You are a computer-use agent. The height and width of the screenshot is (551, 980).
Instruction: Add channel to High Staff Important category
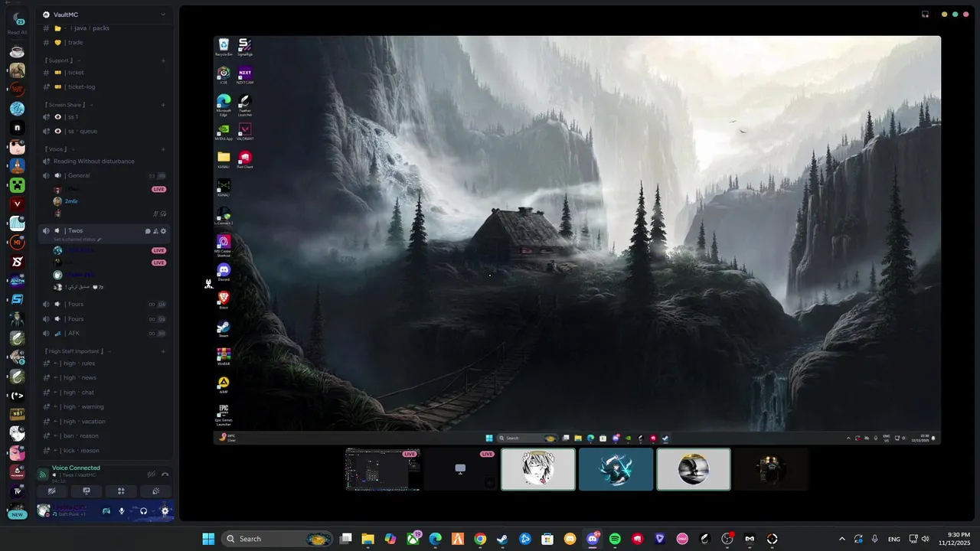tap(163, 351)
